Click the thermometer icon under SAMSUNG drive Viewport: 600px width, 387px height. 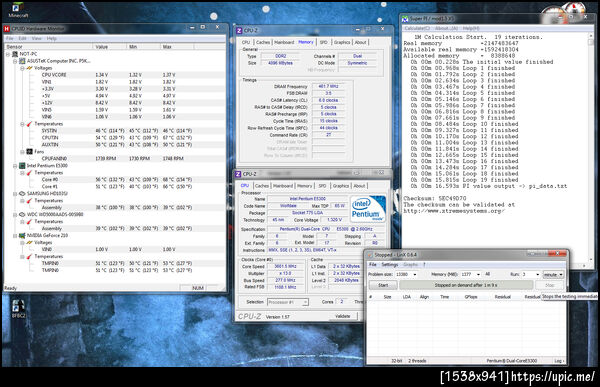(x=29, y=201)
